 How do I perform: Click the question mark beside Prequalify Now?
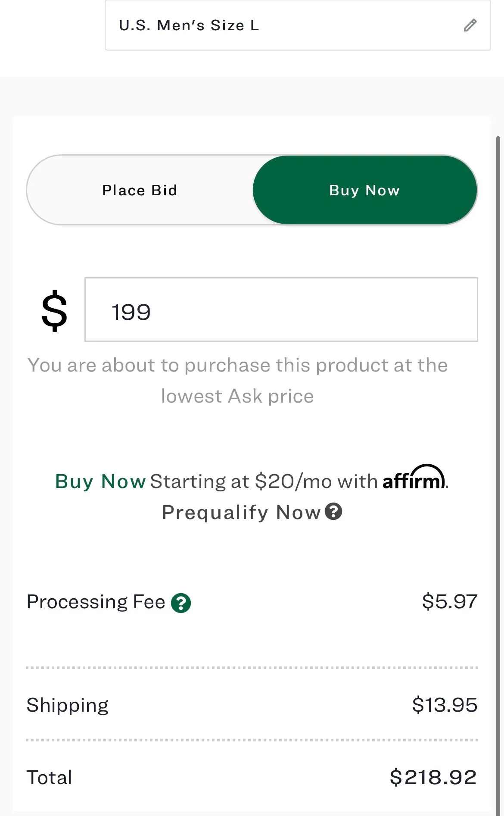click(333, 512)
